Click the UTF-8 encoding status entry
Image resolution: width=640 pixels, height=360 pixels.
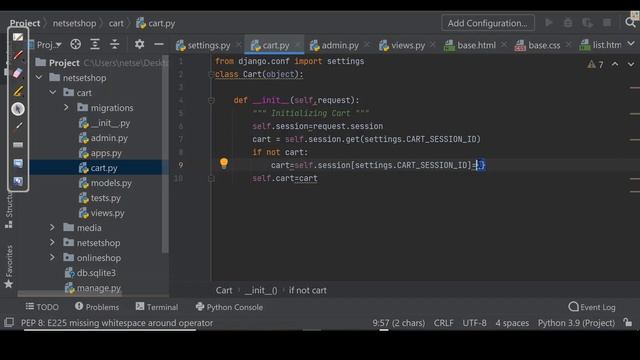(x=474, y=323)
